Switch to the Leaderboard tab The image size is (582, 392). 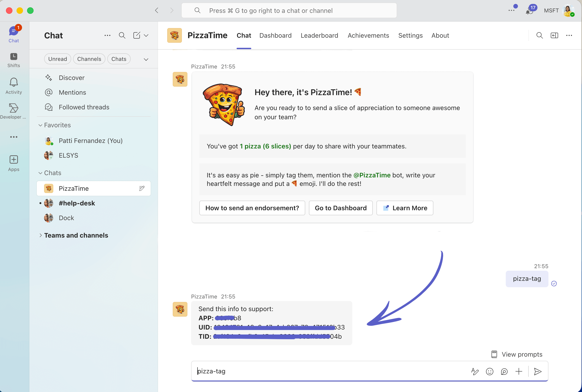(319, 35)
